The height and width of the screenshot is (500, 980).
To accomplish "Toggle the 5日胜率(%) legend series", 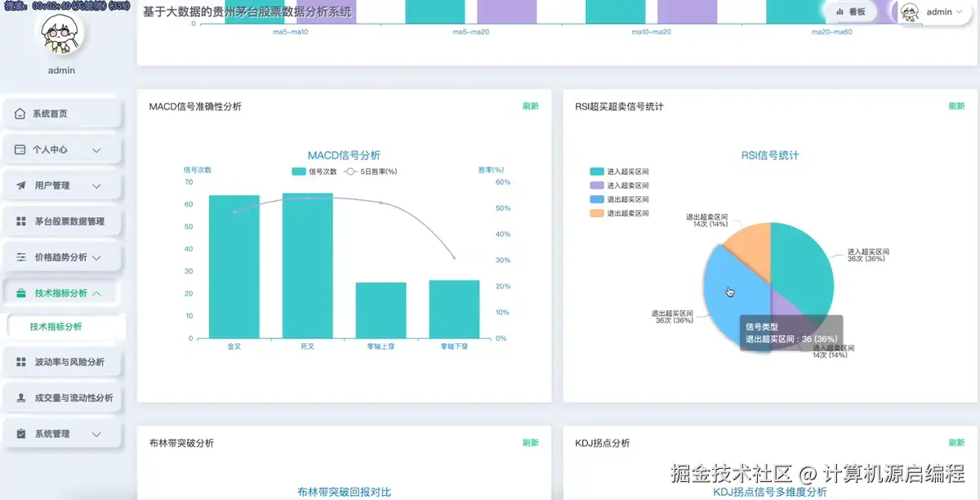I will (x=370, y=172).
